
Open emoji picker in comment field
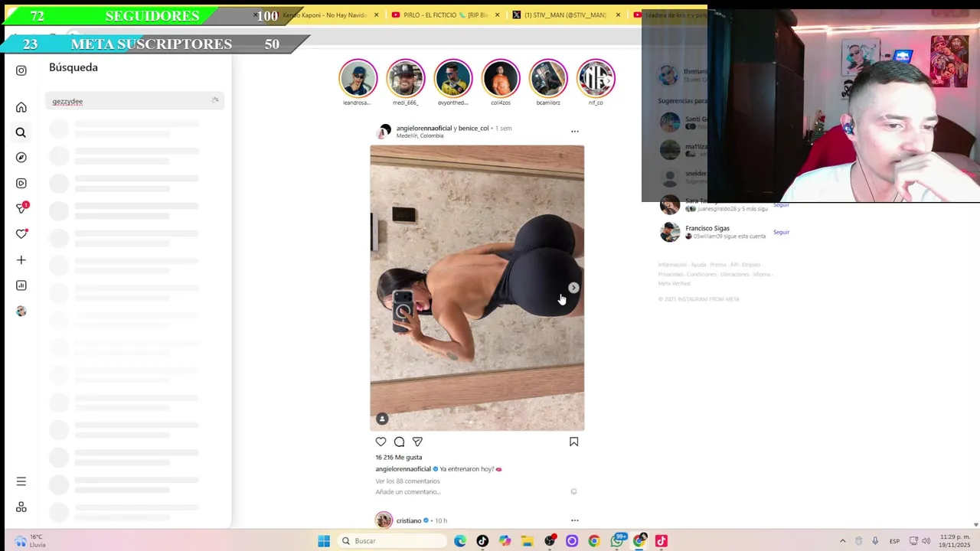pos(573,491)
